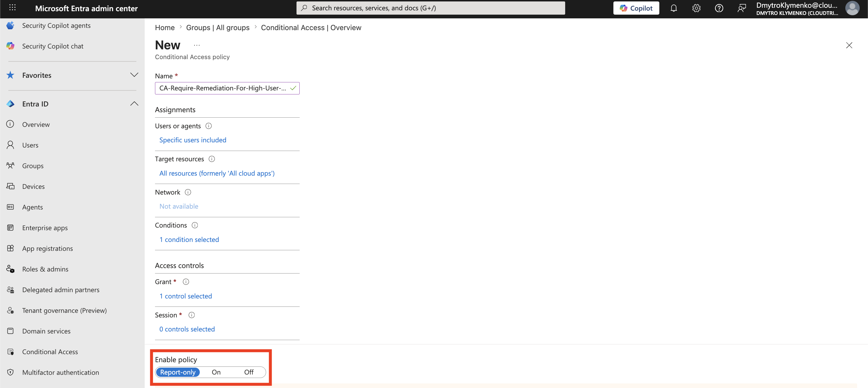Click the Devices icon in sidebar

tap(10, 186)
